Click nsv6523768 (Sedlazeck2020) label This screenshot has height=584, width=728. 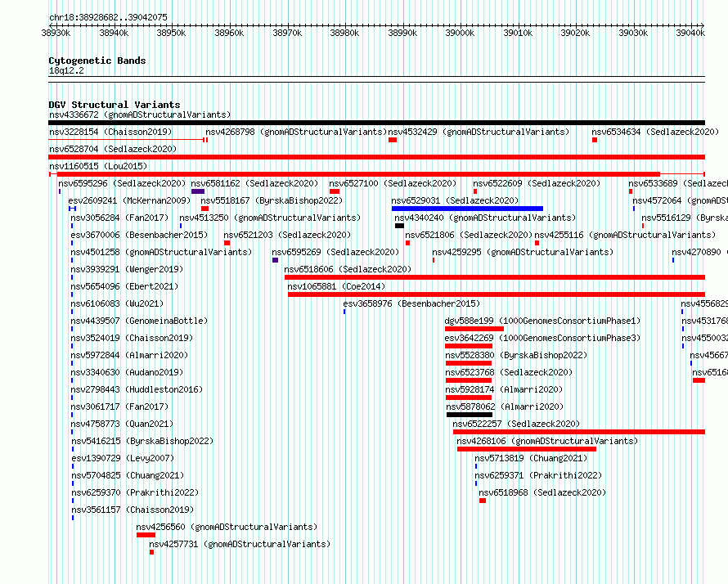(x=509, y=372)
